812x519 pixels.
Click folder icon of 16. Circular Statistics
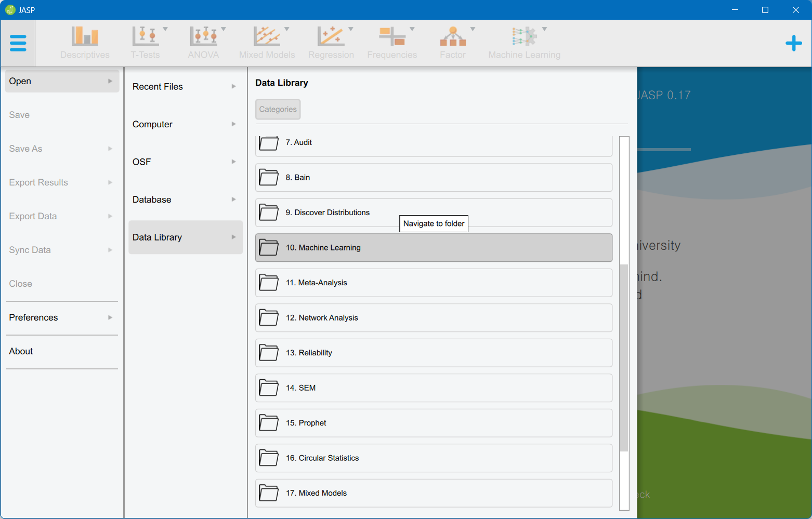[269, 458]
